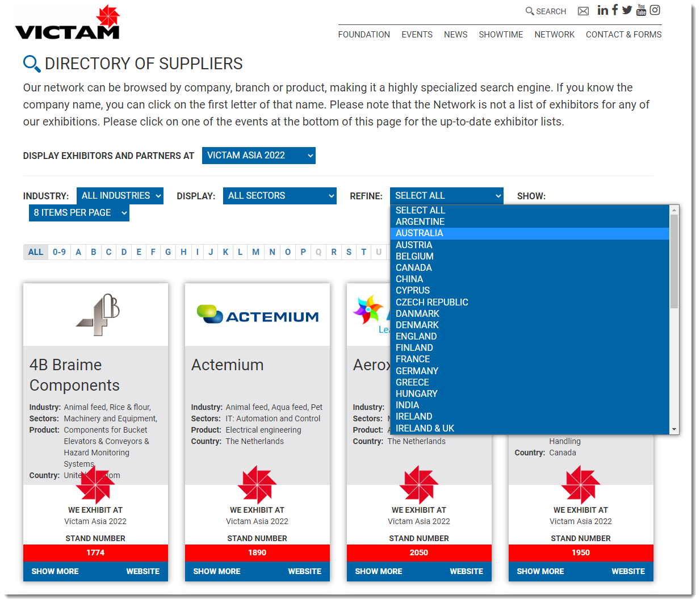
Task: Choose Canada in the Refine dropdown list
Action: 413,267
